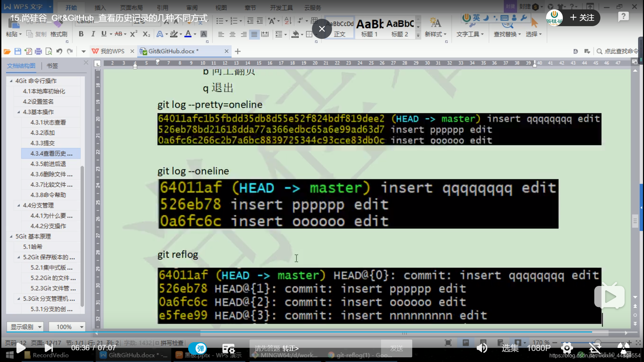The image size is (644, 362).
Task: Open the 黑板.pptx taskbar item
Action: tap(209, 355)
